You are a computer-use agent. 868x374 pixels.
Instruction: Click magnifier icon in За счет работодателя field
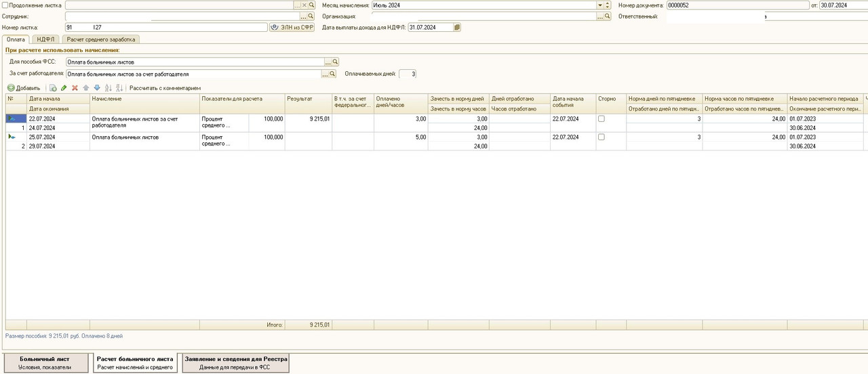[333, 73]
